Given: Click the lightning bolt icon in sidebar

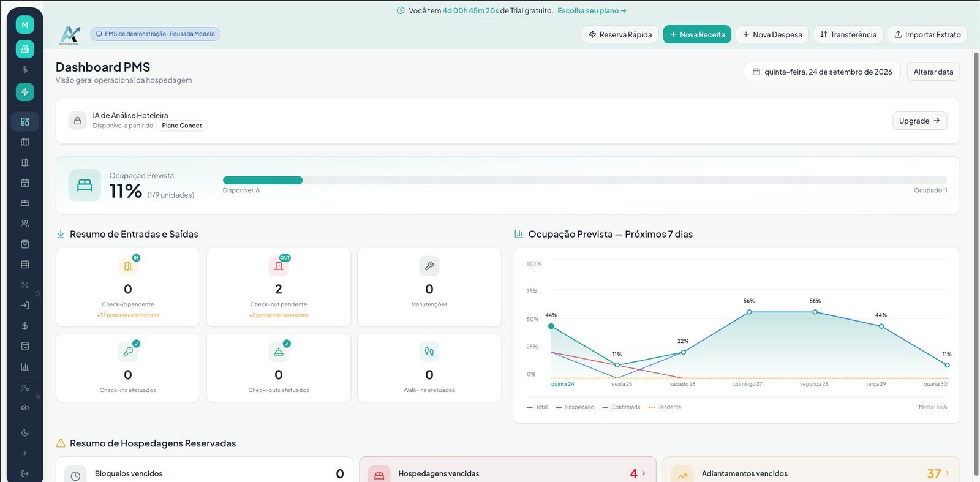Looking at the screenshot, I should pos(25,92).
